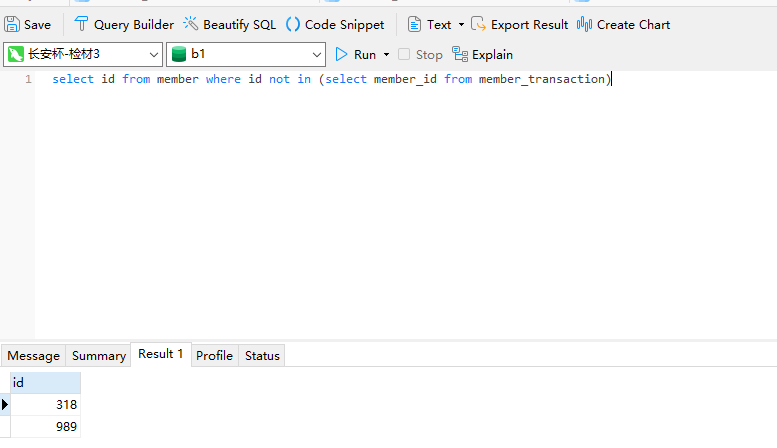Click the Stop square box

(x=404, y=54)
